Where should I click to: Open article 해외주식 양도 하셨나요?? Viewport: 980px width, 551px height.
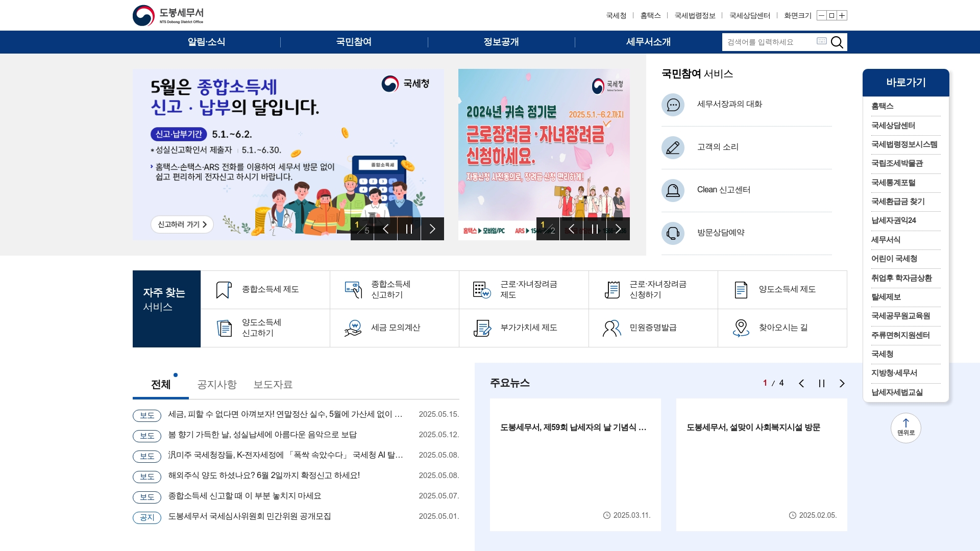(264, 475)
